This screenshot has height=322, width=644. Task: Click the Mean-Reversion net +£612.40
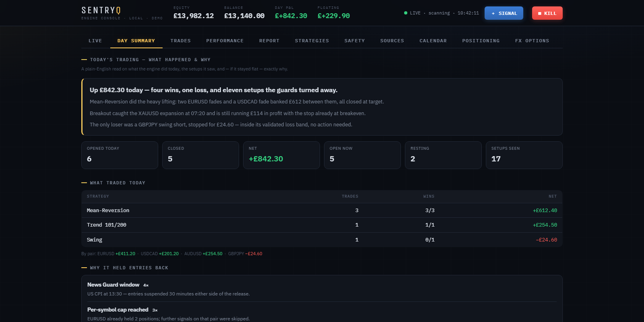545,210
